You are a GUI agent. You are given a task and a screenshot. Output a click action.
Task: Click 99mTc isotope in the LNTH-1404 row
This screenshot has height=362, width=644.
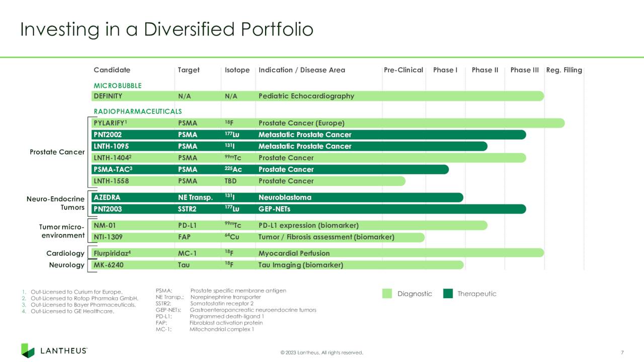click(233, 158)
